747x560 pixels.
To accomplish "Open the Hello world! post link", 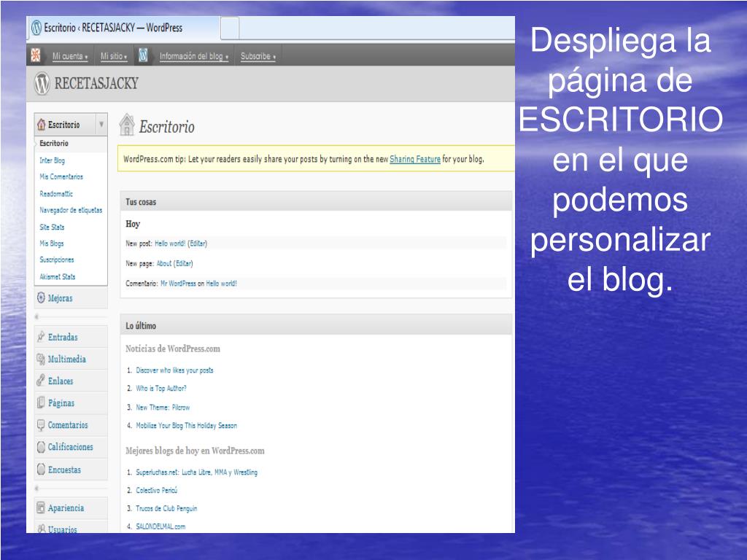I will [170, 244].
